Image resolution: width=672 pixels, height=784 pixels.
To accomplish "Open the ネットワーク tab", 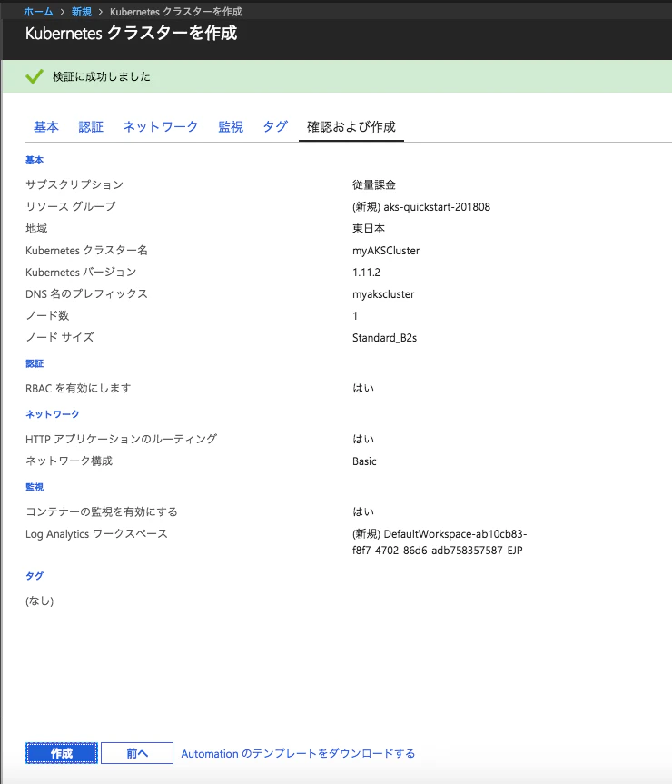I will tap(161, 127).
